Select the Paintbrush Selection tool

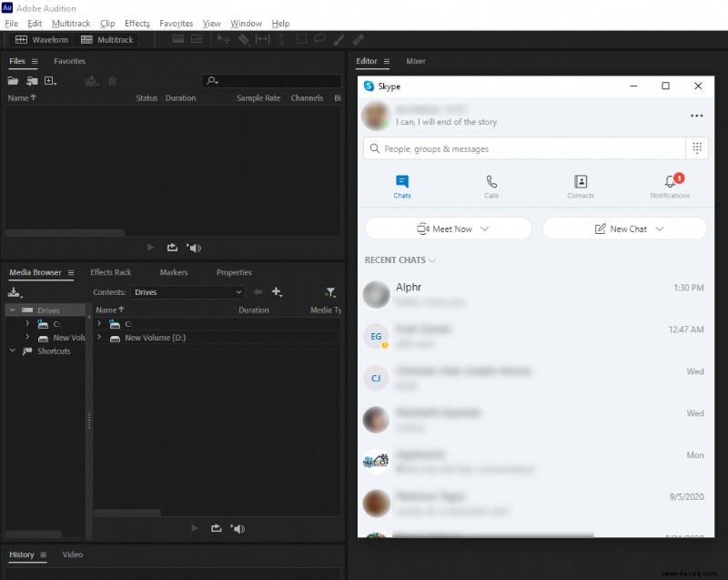tap(339, 39)
